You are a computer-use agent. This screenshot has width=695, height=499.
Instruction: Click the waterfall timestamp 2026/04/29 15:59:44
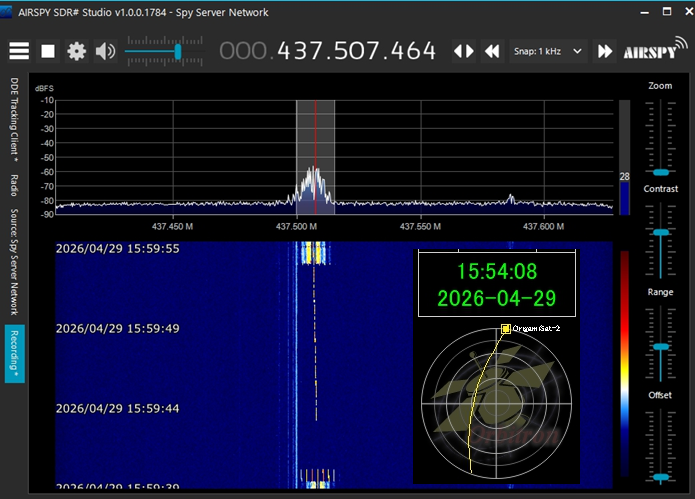point(117,408)
